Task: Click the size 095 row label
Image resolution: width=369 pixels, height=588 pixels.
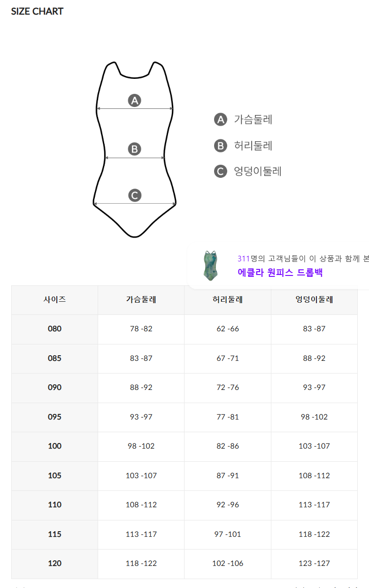Action: (x=54, y=417)
